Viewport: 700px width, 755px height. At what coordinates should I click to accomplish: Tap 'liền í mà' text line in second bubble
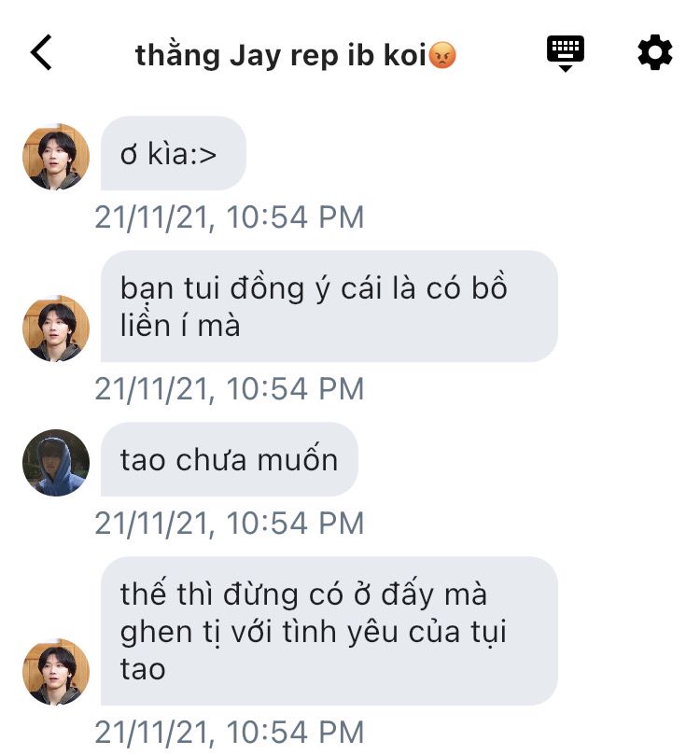[x=180, y=326]
